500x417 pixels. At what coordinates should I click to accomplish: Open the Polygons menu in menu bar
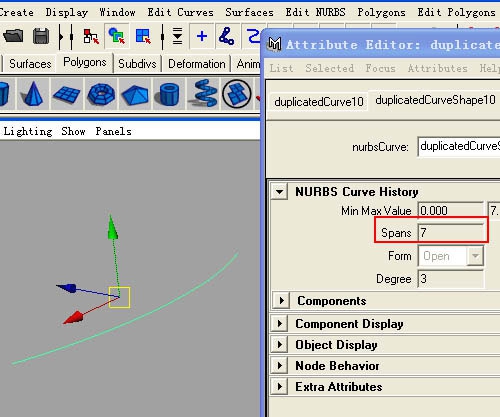(381, 13)
